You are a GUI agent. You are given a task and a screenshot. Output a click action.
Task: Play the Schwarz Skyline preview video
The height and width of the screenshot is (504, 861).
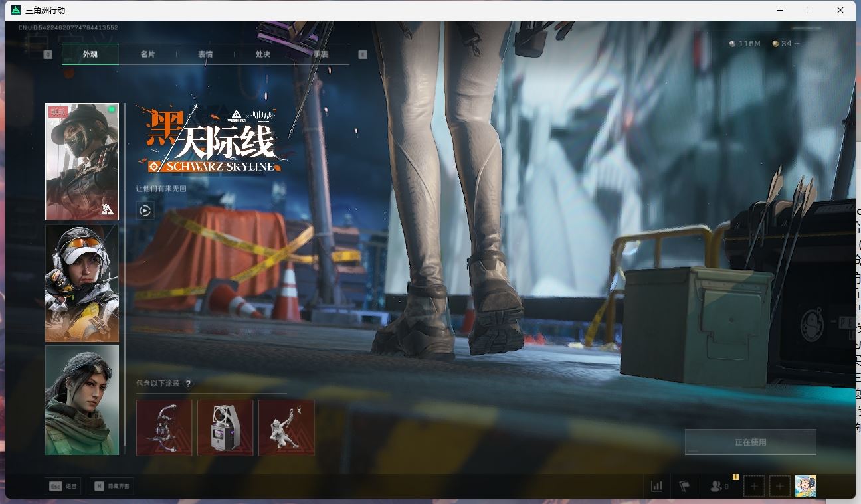pos(145,210)
